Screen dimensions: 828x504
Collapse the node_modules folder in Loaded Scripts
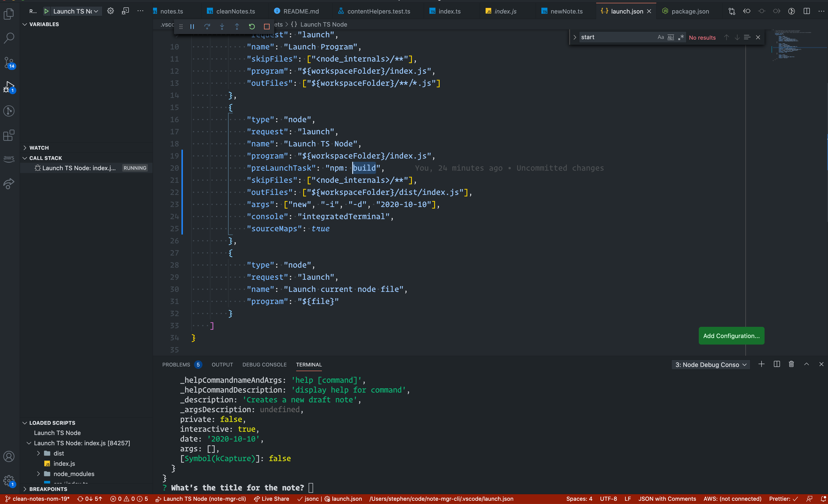(38, 474)
